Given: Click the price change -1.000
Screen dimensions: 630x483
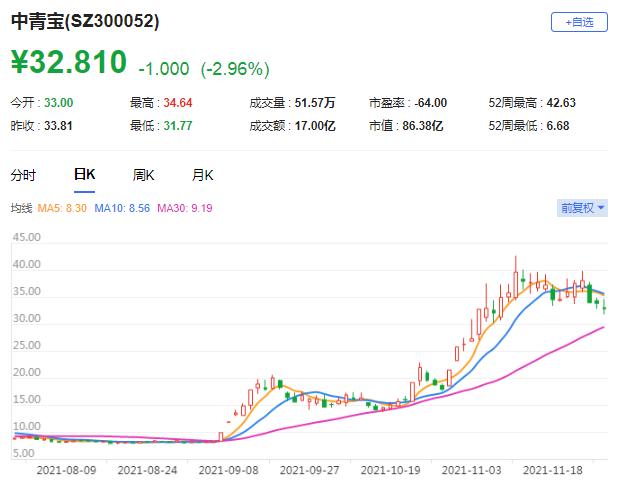Looking at the screenshot, I should click(x=164, y=69).
